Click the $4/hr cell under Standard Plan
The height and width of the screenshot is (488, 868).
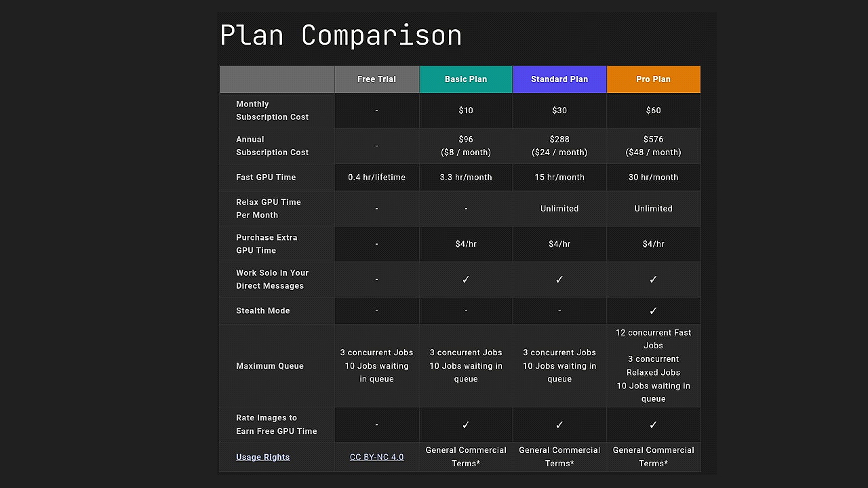point(559,244)
